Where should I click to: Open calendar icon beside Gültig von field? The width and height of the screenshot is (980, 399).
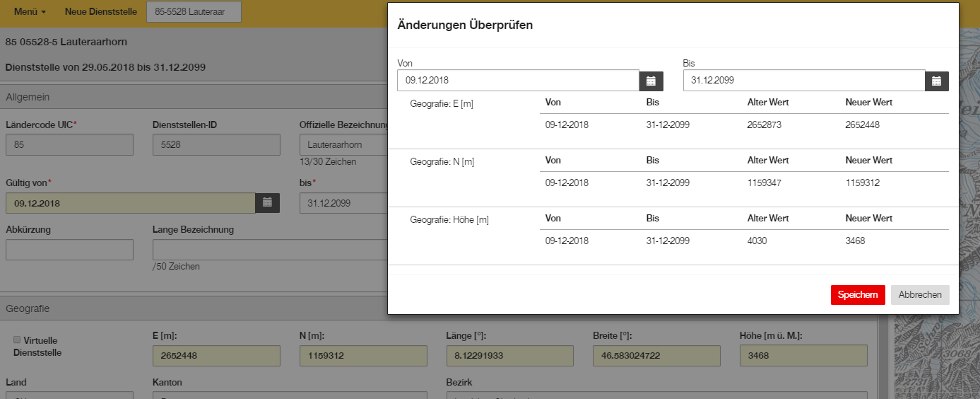[x=267, y=202]
